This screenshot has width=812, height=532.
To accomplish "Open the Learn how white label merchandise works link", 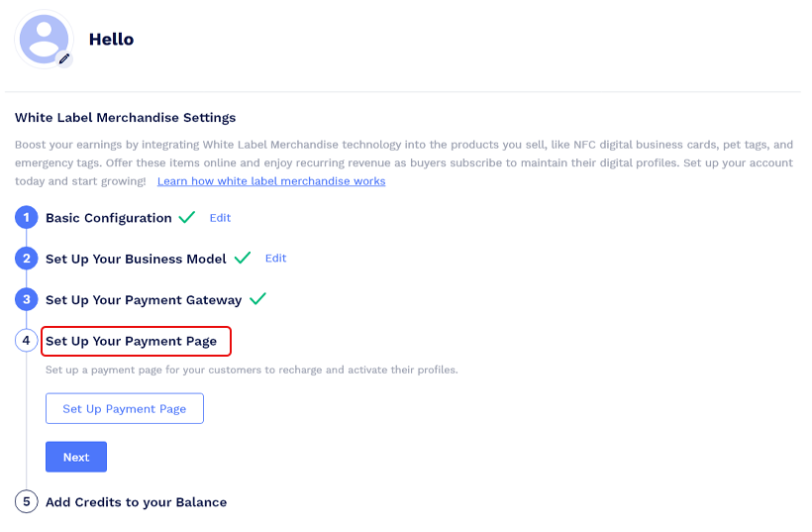I will [271, 181].
